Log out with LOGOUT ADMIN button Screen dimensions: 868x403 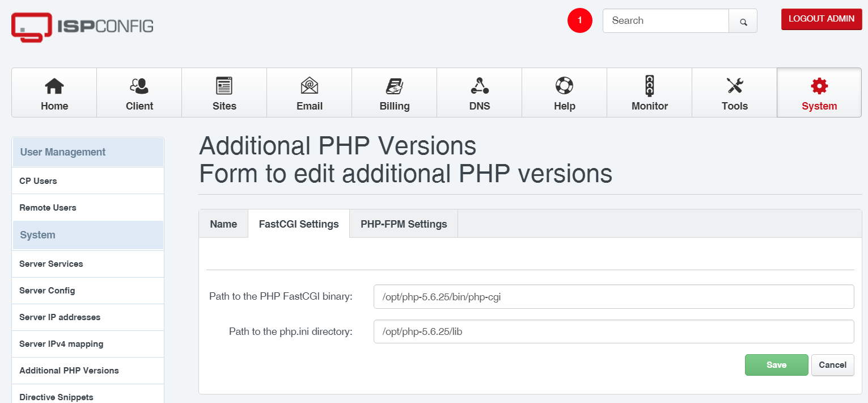click(x=822, y=19)
